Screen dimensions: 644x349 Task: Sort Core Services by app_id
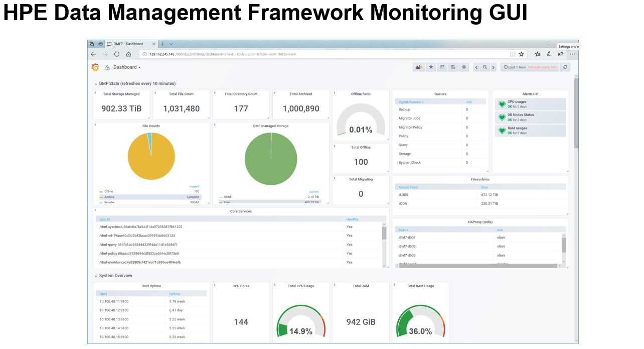tap(104, 219)
